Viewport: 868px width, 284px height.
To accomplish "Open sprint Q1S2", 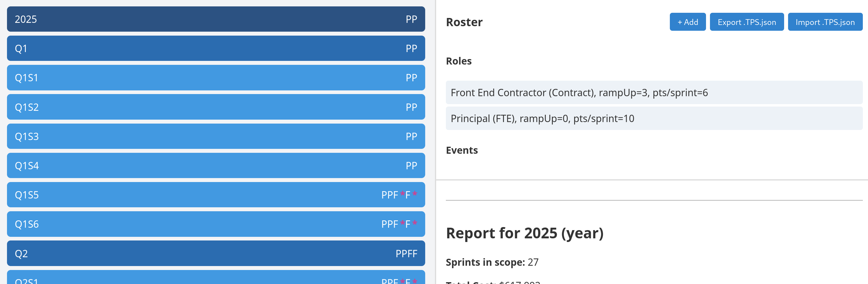I will pos(216,107).
